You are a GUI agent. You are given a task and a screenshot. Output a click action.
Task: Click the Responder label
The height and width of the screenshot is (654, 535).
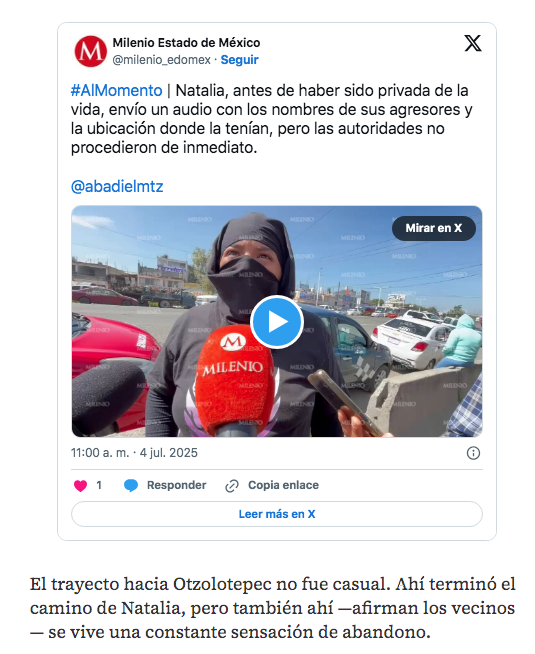(176, 485)
